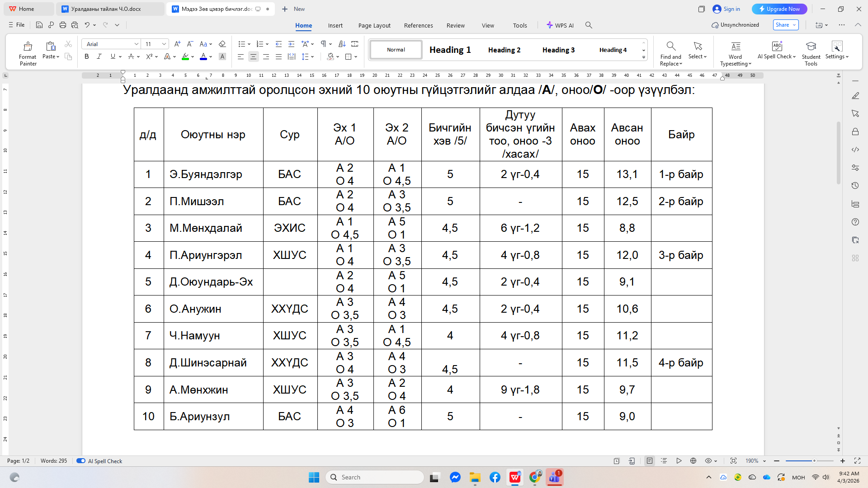Toggle bold formatting
The width and height of the screenshot is (868, 488).
[x=86, y=56]
